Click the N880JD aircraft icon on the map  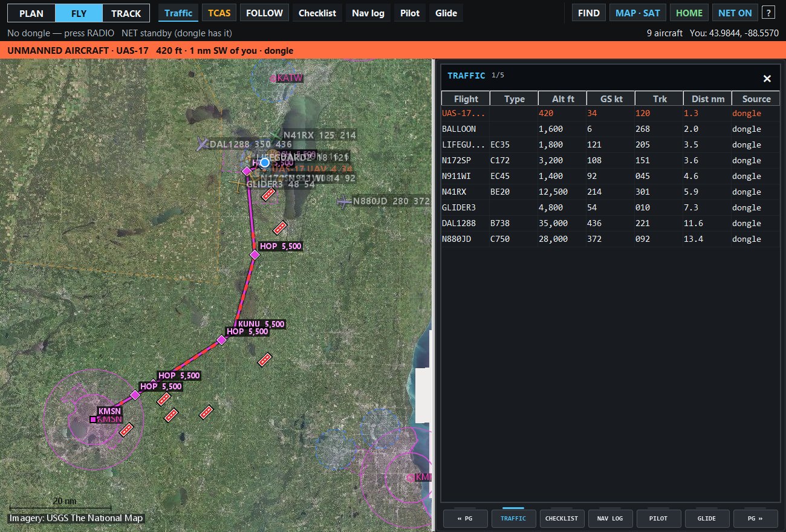[x=345, y=202]
